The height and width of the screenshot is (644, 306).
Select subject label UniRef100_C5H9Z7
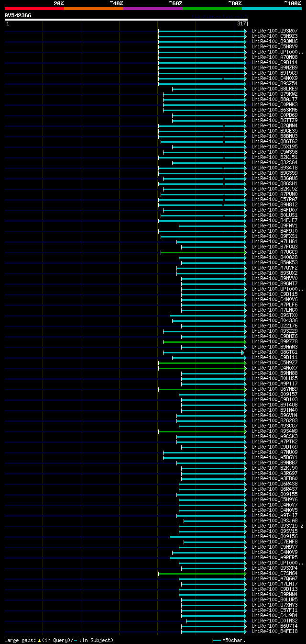tap(274, 363)
